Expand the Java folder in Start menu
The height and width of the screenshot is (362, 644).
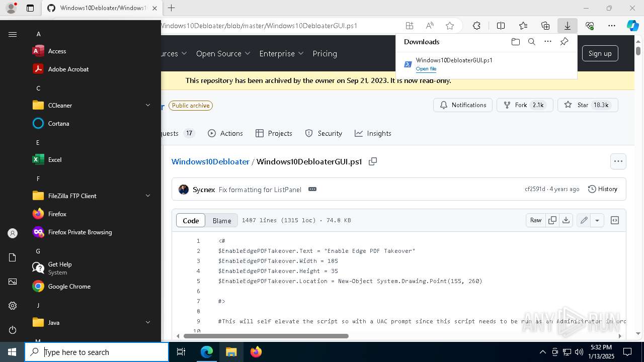[x=93, y=323]
